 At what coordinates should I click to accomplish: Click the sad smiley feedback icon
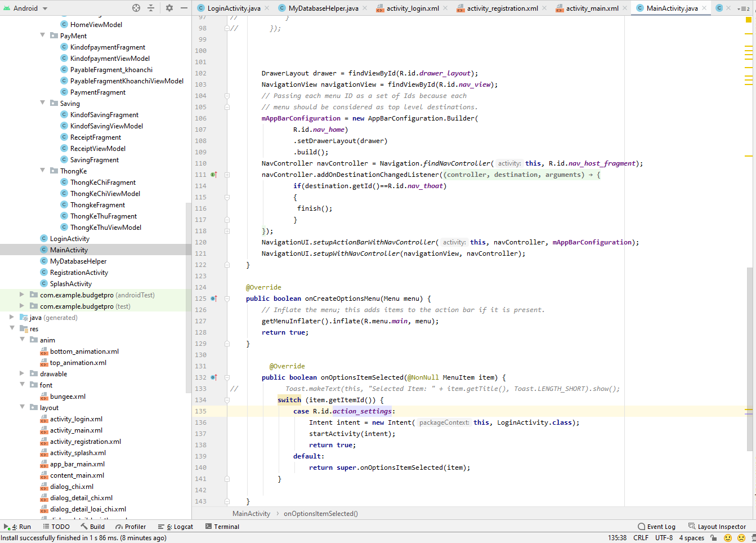[x=741, y=538]
